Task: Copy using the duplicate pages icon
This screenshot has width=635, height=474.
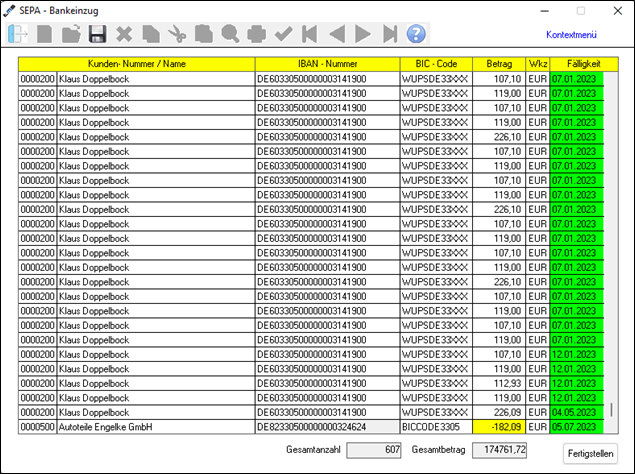Action: click(x=151, y=34)
